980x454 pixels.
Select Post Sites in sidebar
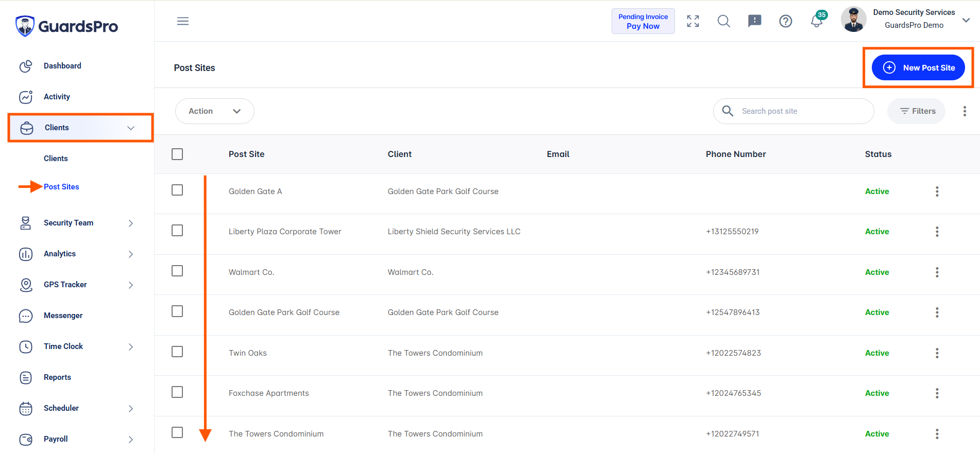[61, 187]
